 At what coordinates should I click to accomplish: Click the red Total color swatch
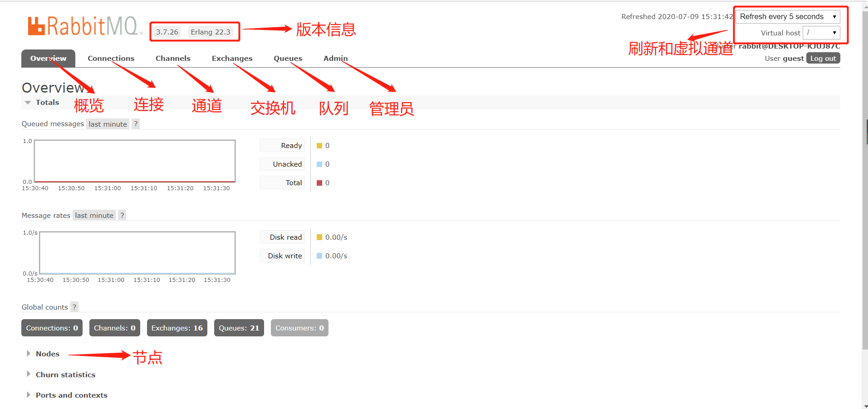pyautogui.click(x=319, y=183)
